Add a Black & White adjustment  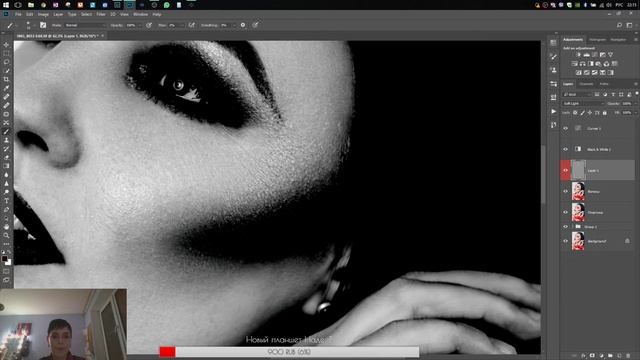591,64
